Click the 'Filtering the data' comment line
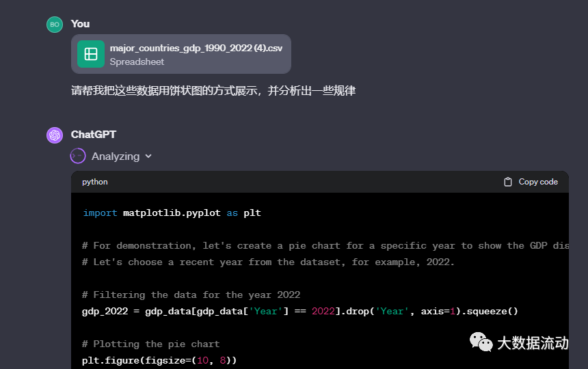This screenshot has height=369, width=588. point(191,295)
